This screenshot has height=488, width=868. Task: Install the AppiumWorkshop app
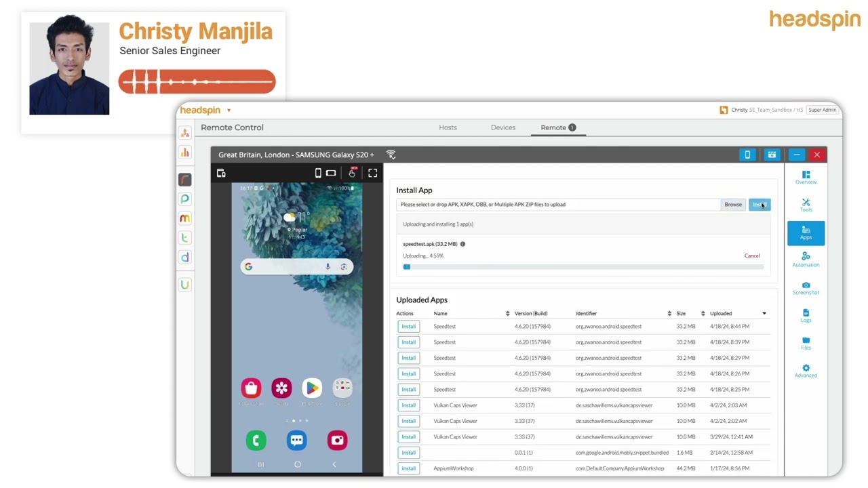[x=408, y=468]
